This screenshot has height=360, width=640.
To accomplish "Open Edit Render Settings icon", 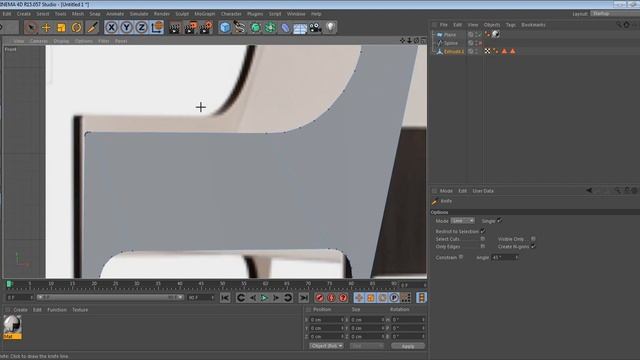I will point(206,28).
